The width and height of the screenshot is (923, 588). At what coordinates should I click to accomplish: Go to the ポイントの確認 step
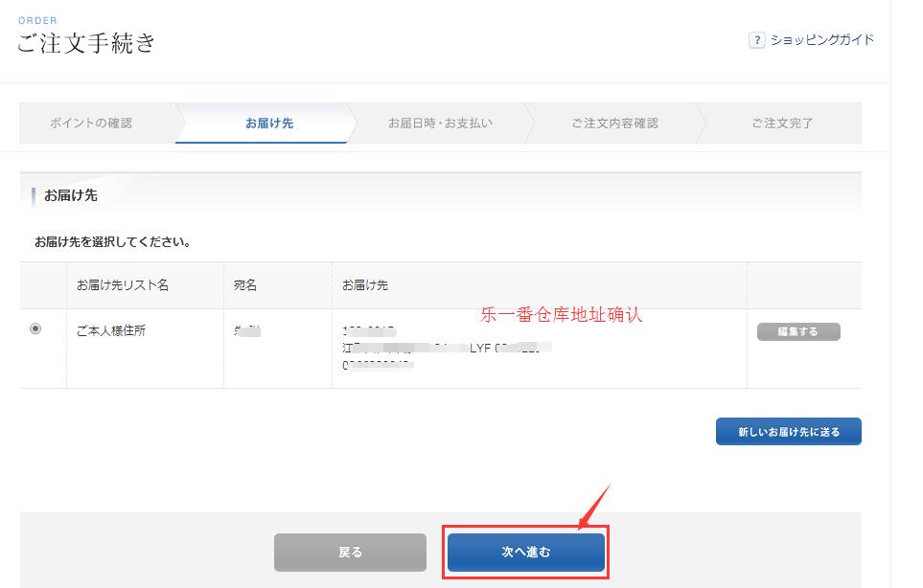[x=92, y=124]
